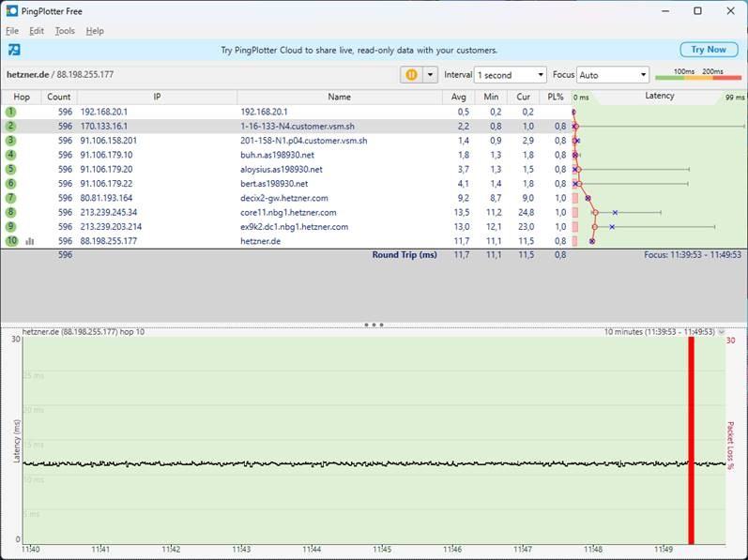Image resolution: width=748 pixels, height=560 pixels.
Task: Click the Round Trip (ms) summary label
Action: pyautogui.click(x=405, y=255)
